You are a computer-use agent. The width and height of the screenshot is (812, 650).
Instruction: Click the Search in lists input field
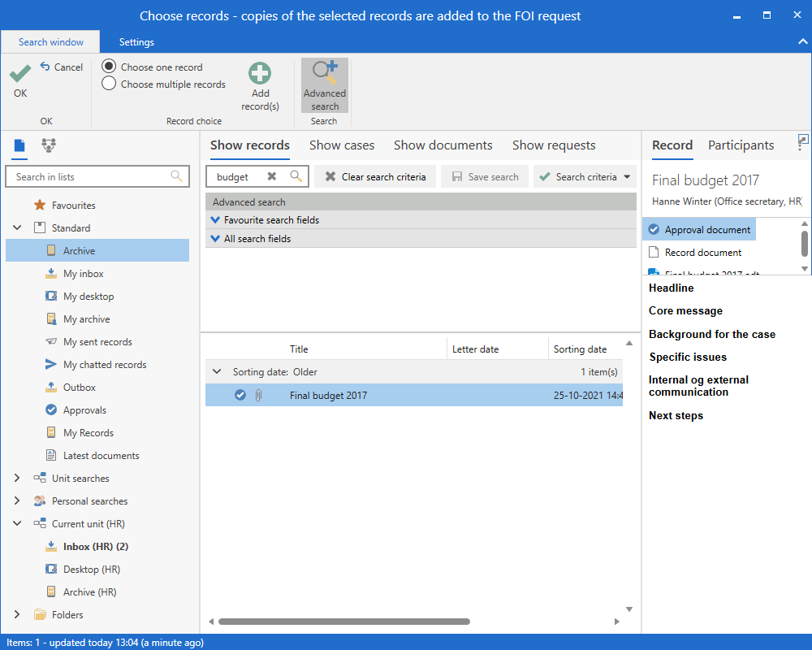(x=89, y=176)
